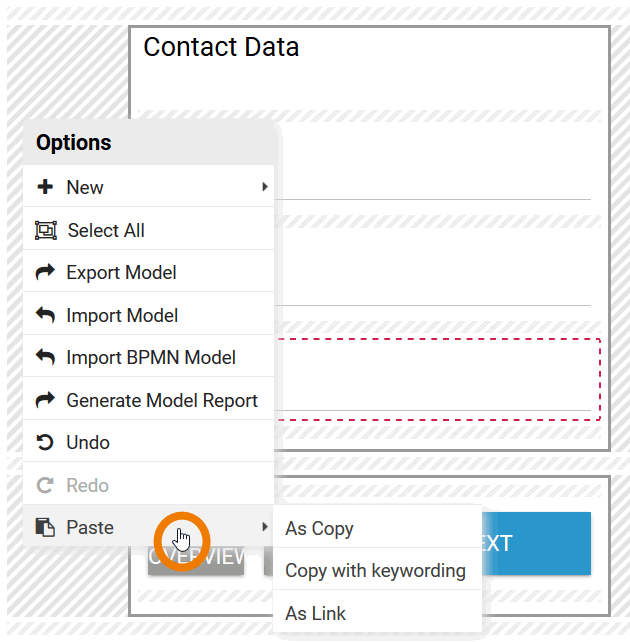
Task: Select Copy with keywording option
Action: pyautogui.click(x=375, y=571)
